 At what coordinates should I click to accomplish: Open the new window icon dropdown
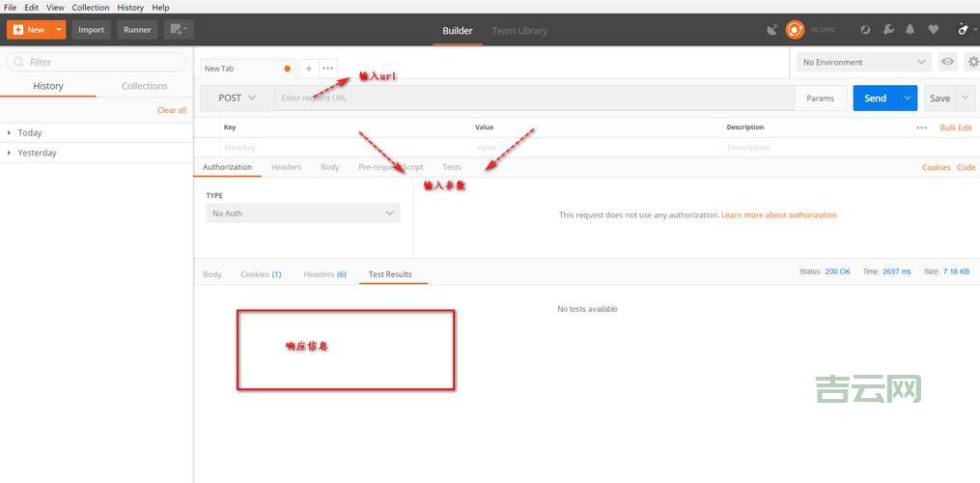179,30
